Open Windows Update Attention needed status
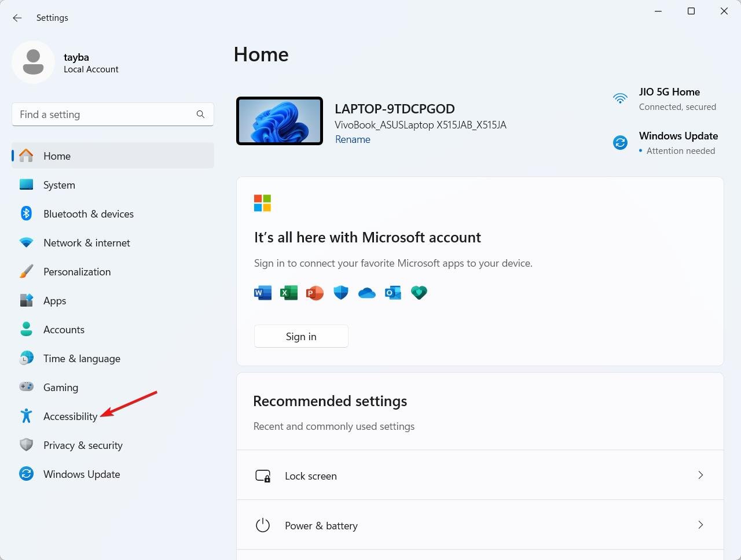The width and height of the screenshot is (741, 560). pos(666,143)
